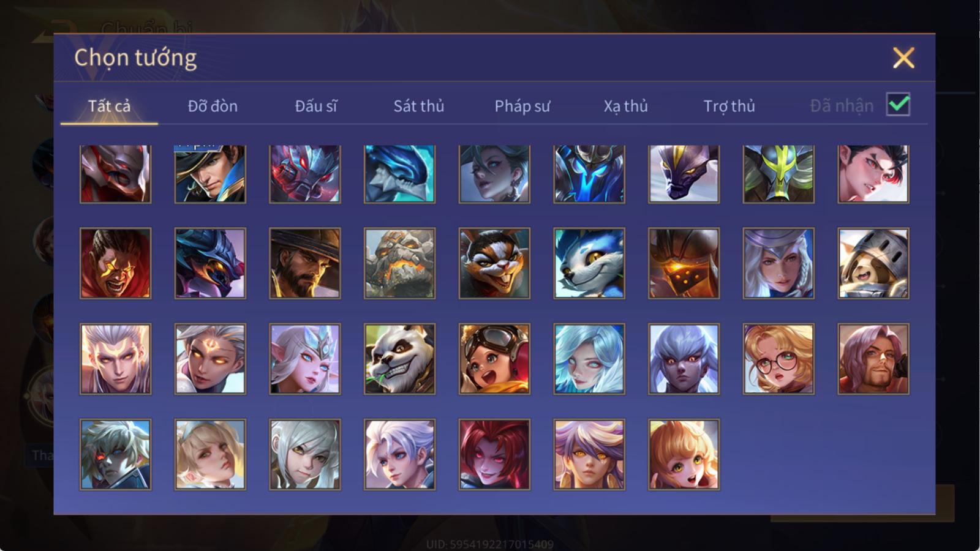Select the bearded cowboy hat hero
Viewport: 980px width, 551px height.
click(x=304, y=263)
